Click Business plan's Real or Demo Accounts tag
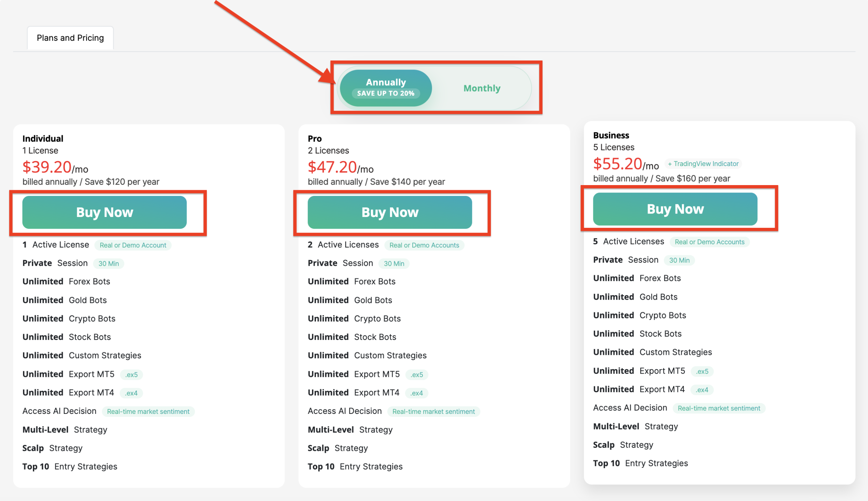 pos(709,242)
